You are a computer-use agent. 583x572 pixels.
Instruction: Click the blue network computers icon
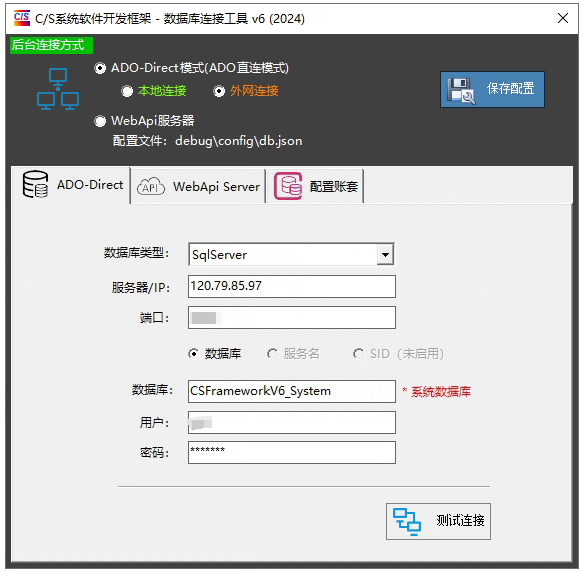[x=58, y=89]
